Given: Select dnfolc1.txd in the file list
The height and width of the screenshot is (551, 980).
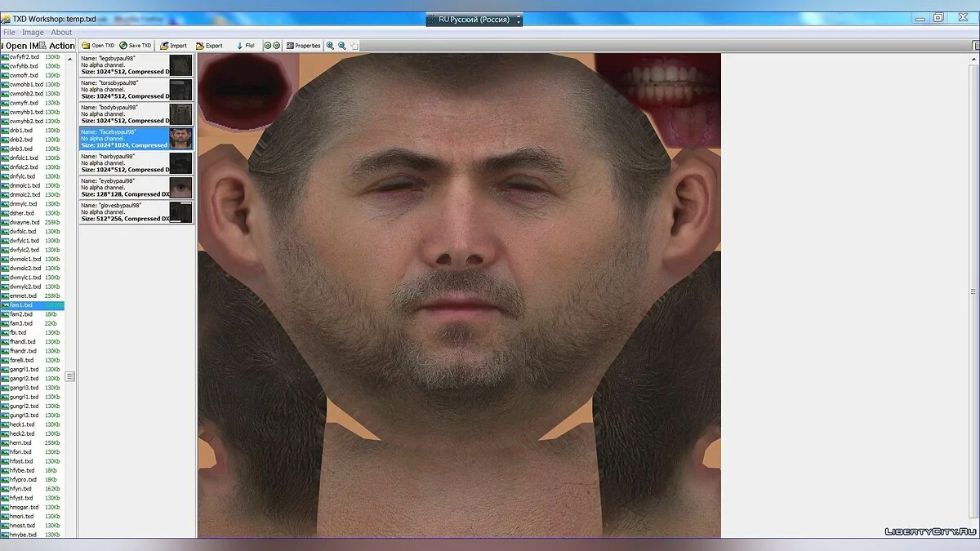Looking at the screenshot, I should [33, 158].
